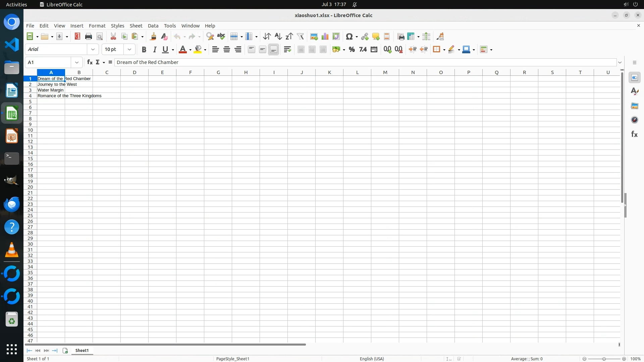
Task: Click the Format as Percent icon
Action: [352, 50]
